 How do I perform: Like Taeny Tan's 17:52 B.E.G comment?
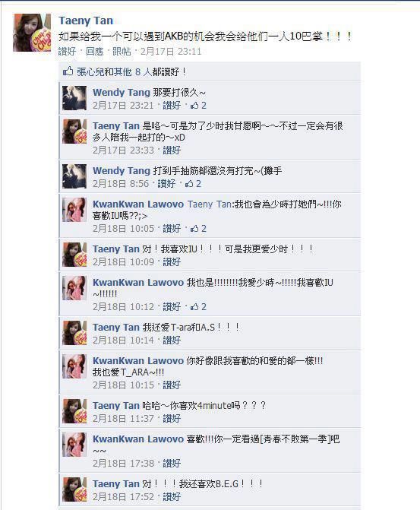point(172,496)
